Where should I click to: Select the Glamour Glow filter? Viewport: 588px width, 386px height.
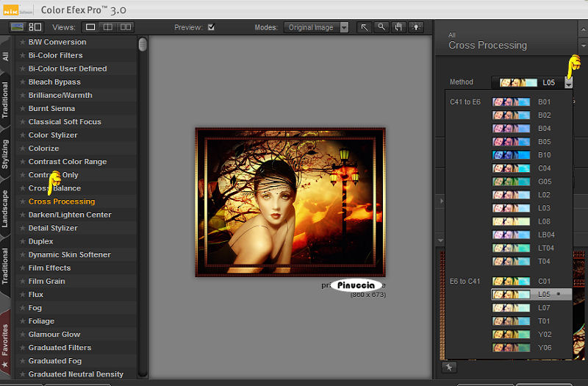click(x=54, y=335)
